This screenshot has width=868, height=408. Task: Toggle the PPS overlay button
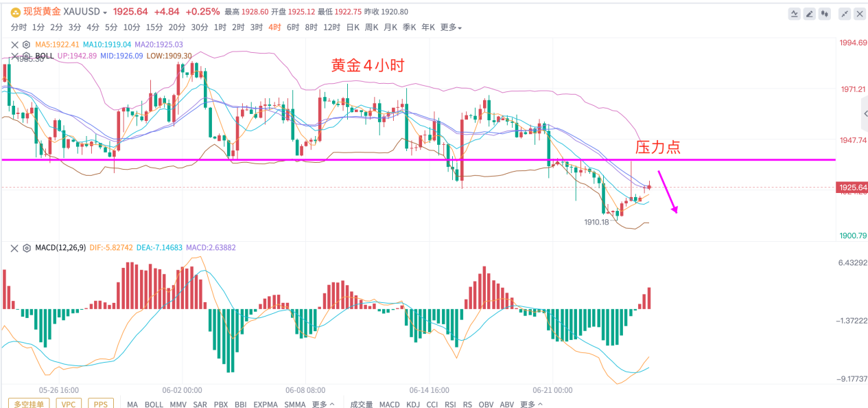coord(100,404)
